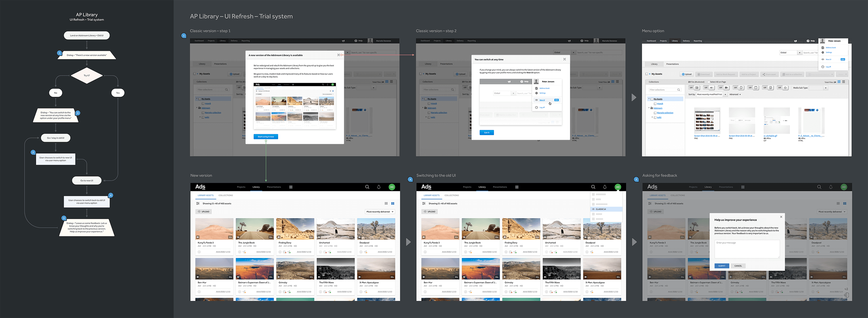Switch to Presentations tab in Menu option screen

(x=673, y=64)
